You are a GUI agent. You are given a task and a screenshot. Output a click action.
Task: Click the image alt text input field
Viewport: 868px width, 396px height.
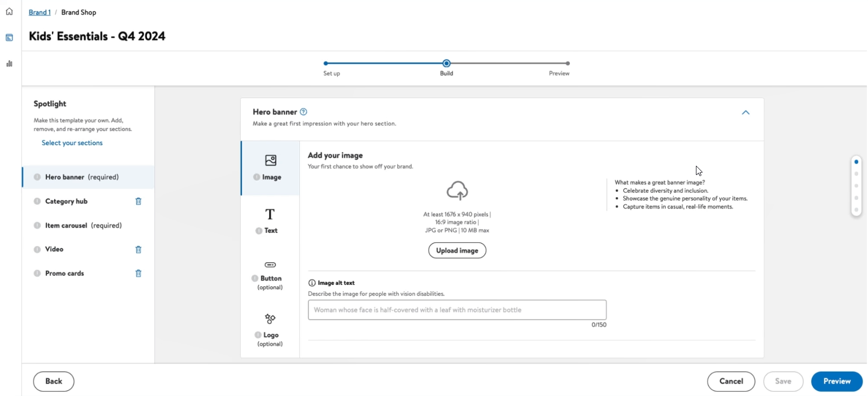[457, 310]
